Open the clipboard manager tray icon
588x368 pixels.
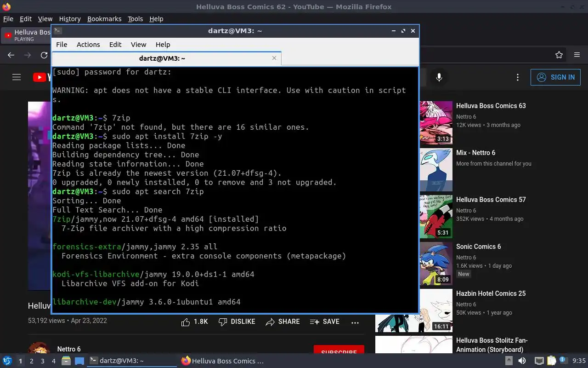point(551,361)
